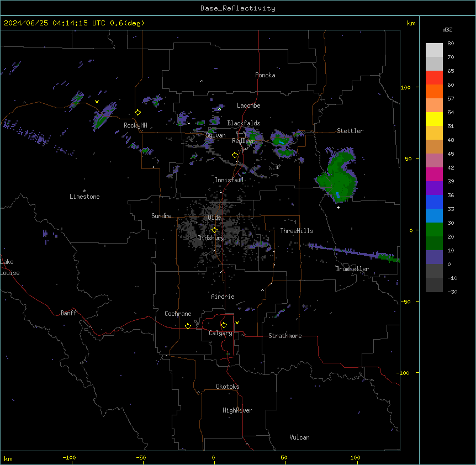This screenshot has height=465, width=476.
Task: Click the 100 tick label on the right axis
Action: coord(405,87)
